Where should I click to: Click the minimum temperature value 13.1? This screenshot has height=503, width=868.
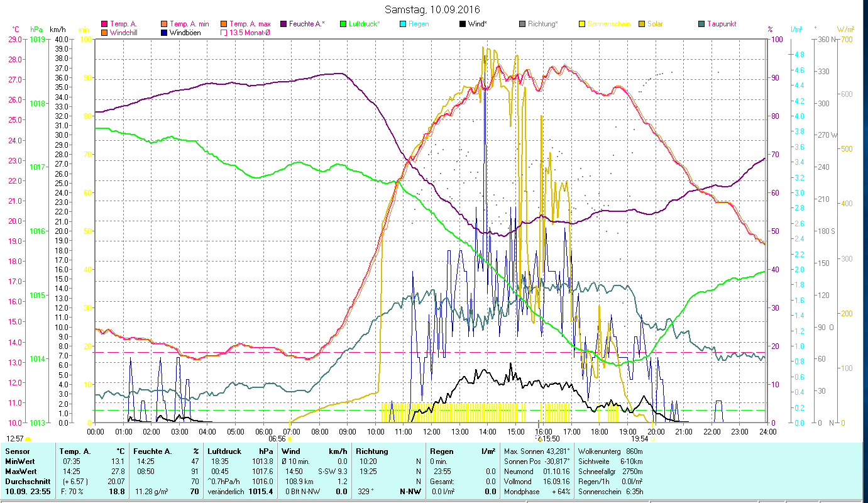[x=119, y=462]
